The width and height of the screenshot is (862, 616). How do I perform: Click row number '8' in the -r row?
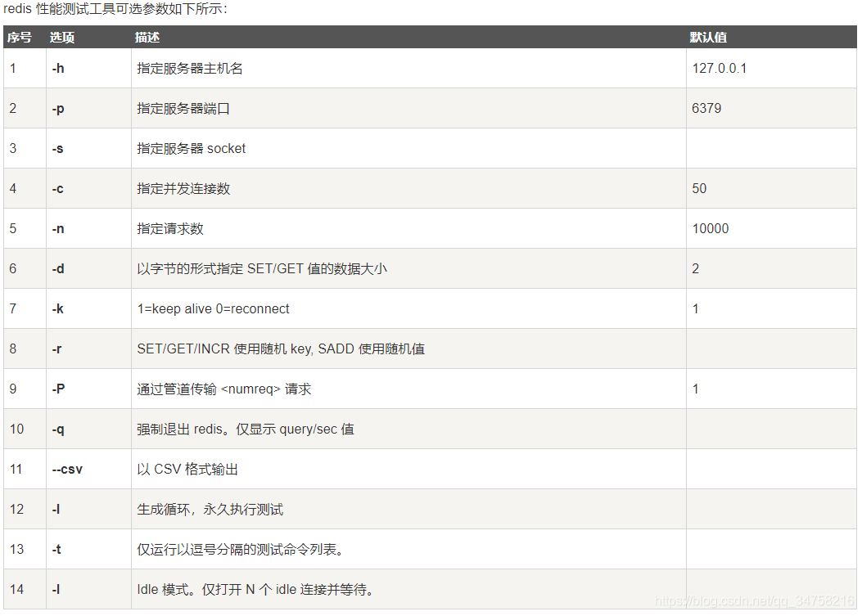pyautogui.click(x=12, y=349)
